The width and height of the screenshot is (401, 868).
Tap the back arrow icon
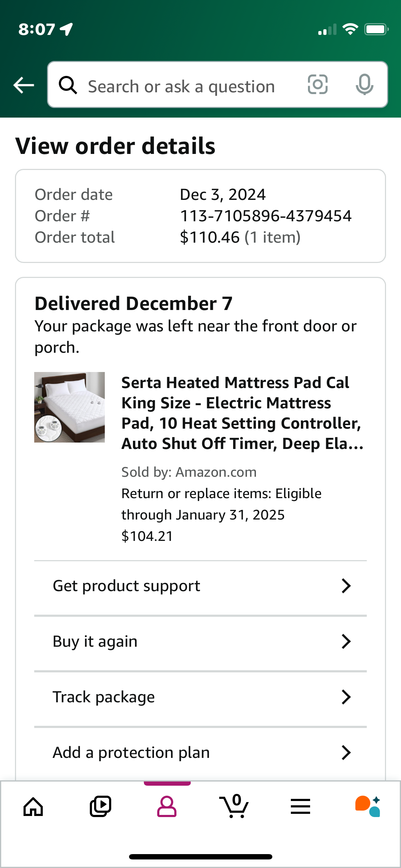click(x=24, y=85)
